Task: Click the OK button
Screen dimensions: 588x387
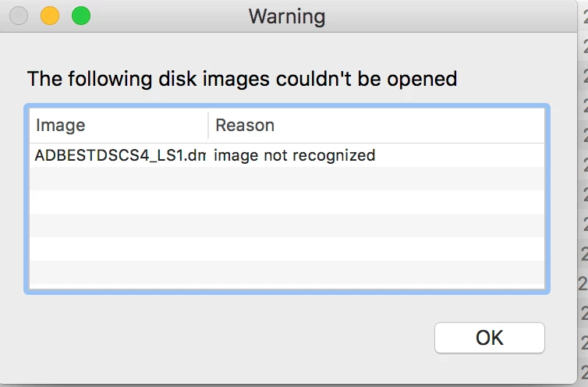Action: point(490,337)
